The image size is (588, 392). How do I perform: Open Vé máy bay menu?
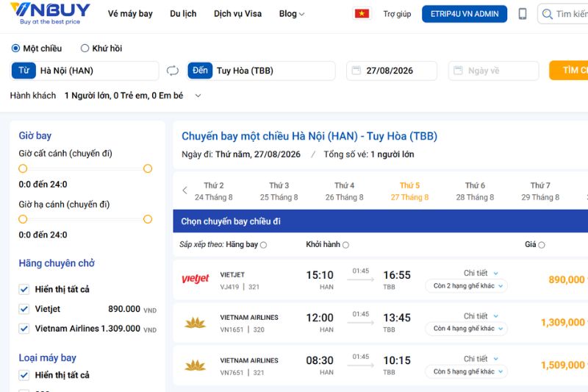pos(130,14)
